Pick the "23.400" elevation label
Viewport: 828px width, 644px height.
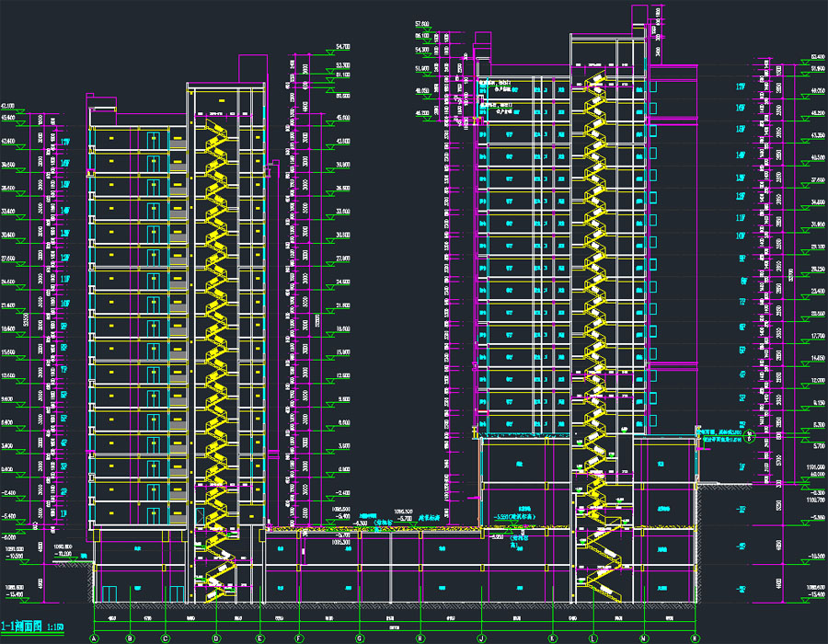[818, 291]
